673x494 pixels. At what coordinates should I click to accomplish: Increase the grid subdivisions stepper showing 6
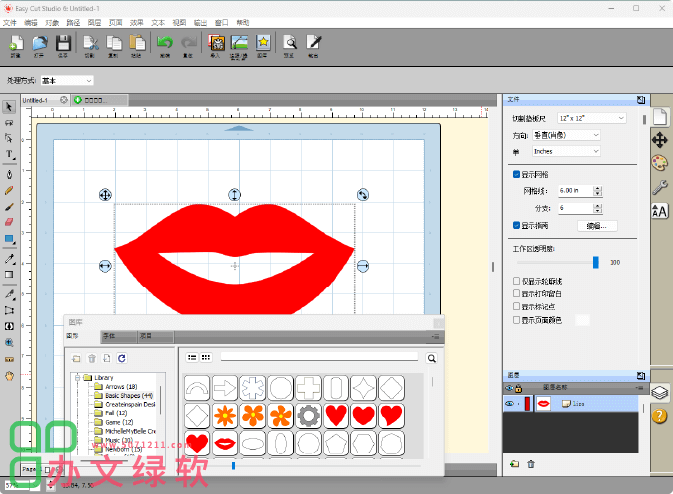pyautogui.click(x=597, y=206)
